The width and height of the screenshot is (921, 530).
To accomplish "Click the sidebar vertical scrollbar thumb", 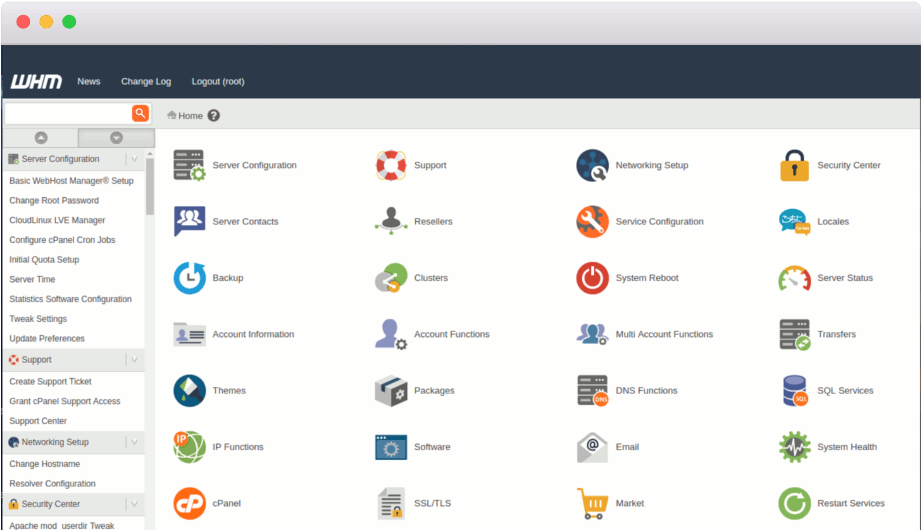I will tap(150, 187).
